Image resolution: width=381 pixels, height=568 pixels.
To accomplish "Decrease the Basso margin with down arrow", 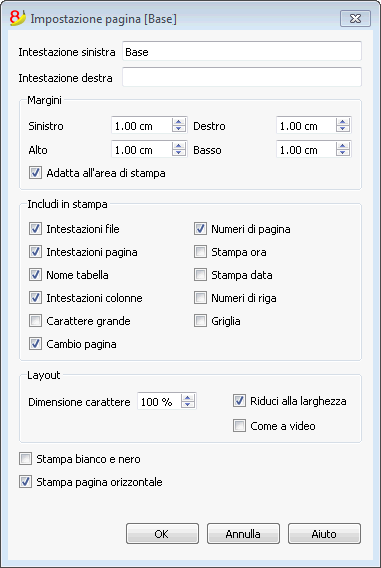I will point(343,153).
